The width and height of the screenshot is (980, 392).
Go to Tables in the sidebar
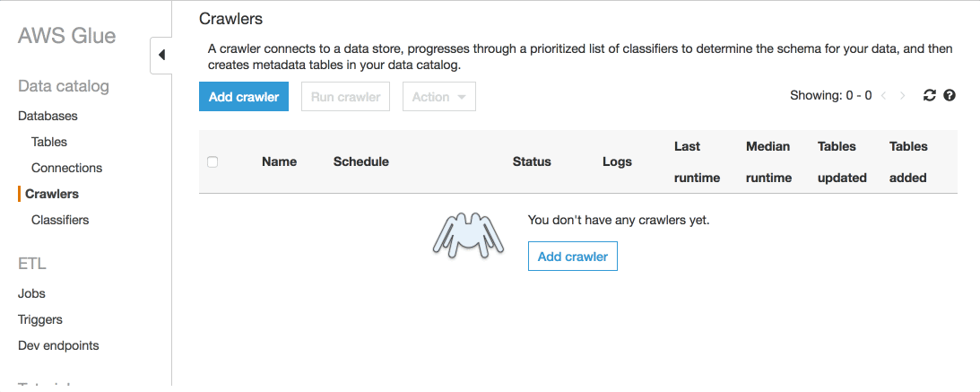[49, 142]
